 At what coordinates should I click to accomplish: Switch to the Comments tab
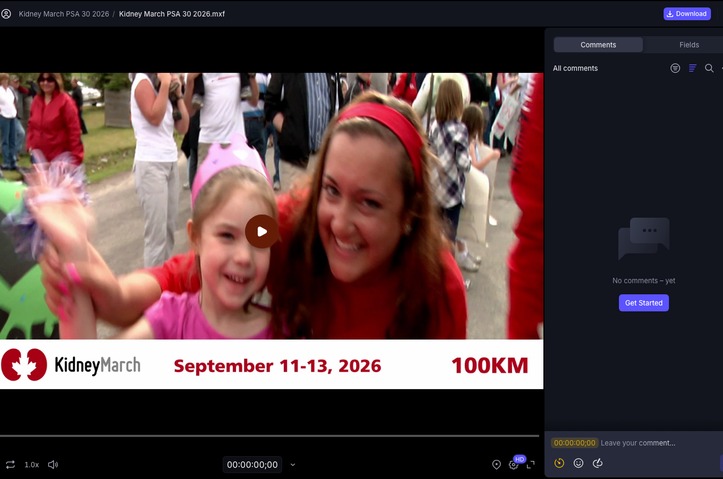(598, 45)
